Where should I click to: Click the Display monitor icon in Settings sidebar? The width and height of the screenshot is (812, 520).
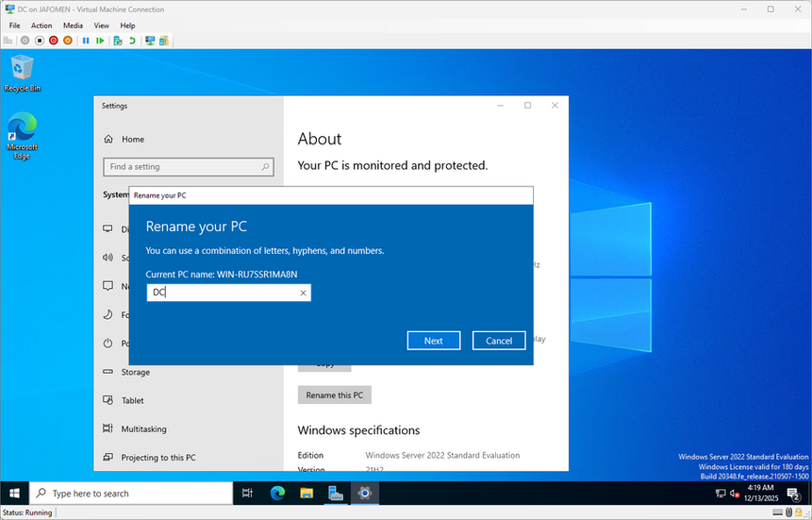(108, 228)
